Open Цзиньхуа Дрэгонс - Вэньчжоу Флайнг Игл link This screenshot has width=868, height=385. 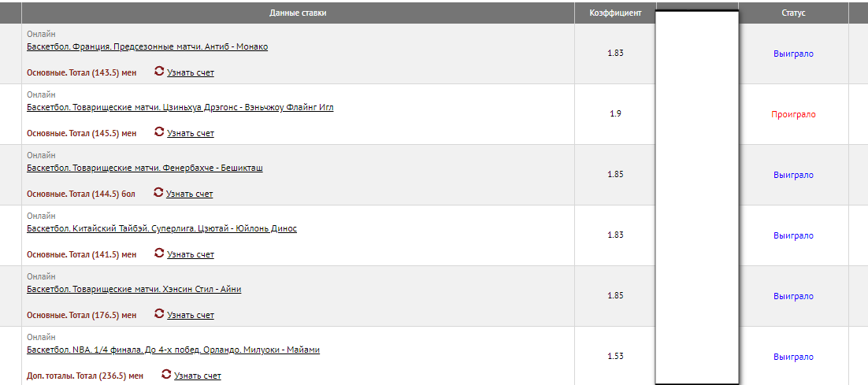pyautogui.click(x=180, y=107)
